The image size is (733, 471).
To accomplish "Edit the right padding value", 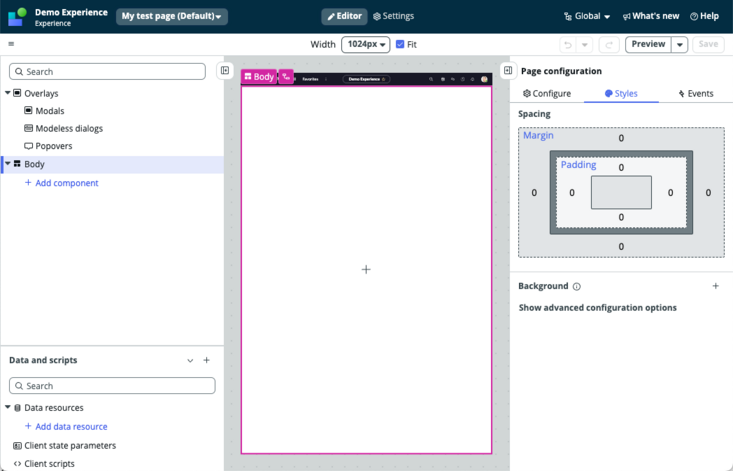I will pyautogui.click(x=670, y=193).
